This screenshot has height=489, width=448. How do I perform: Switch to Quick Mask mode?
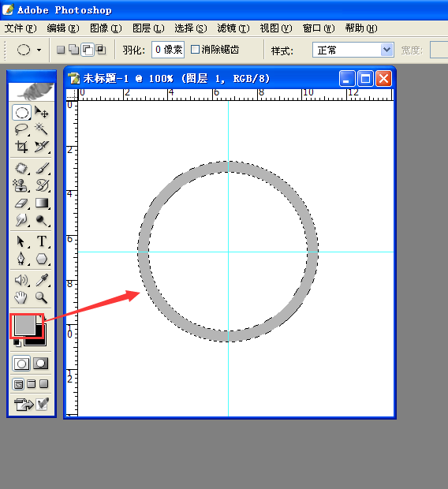(41, 364)
